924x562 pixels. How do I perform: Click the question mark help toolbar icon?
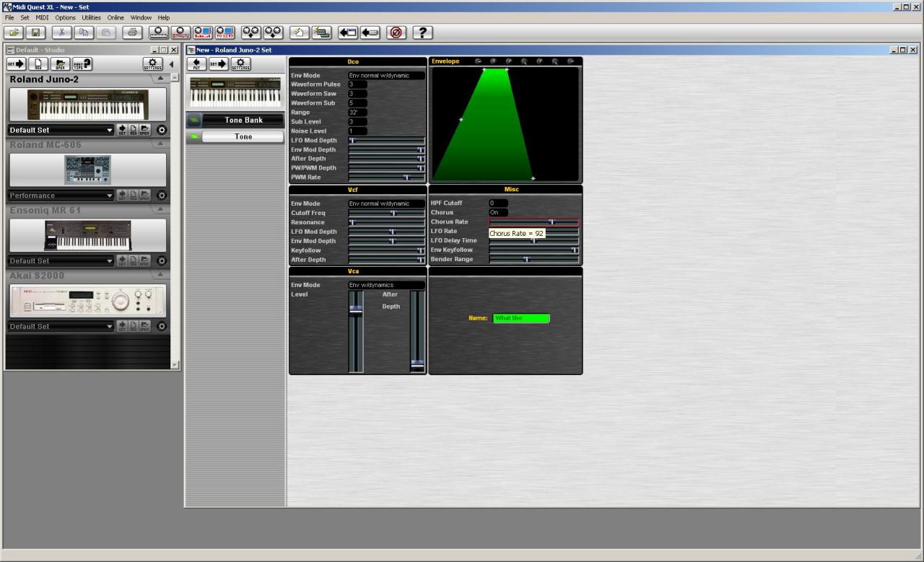422,32
